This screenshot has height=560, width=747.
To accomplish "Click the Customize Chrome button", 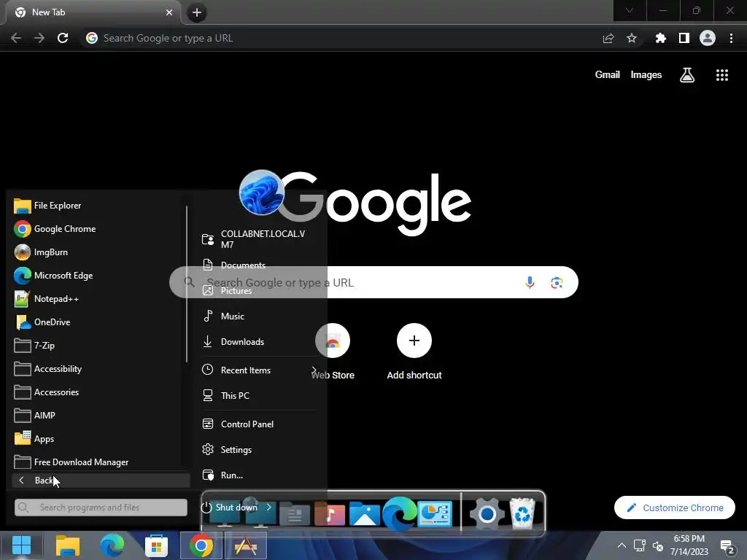I will click(675, 507).
